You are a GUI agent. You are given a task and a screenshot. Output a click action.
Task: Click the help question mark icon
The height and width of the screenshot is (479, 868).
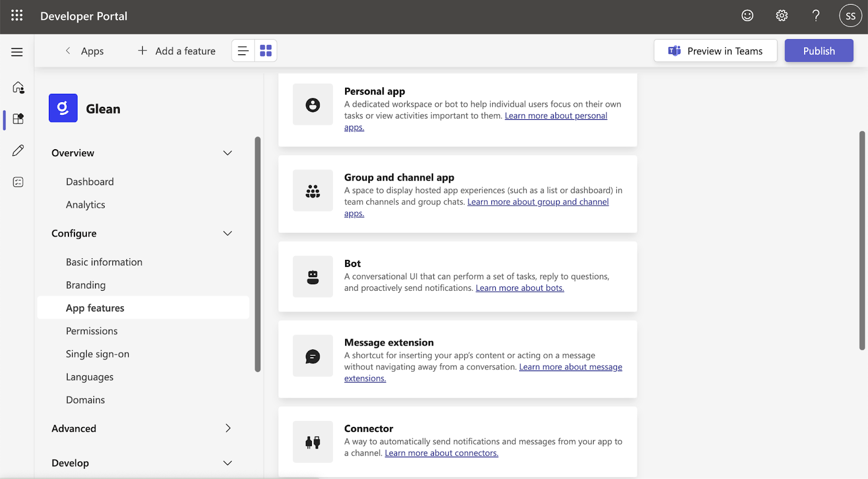tap(815, 16)
